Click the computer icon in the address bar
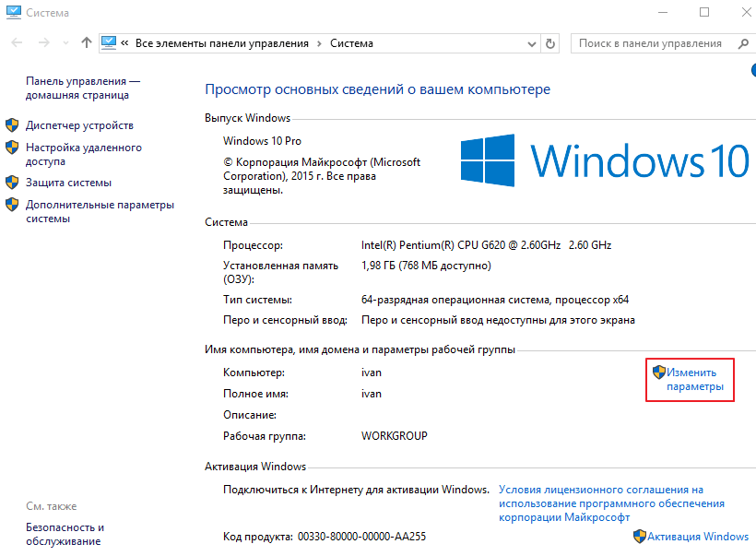756x556 pixels. point(109,43)
